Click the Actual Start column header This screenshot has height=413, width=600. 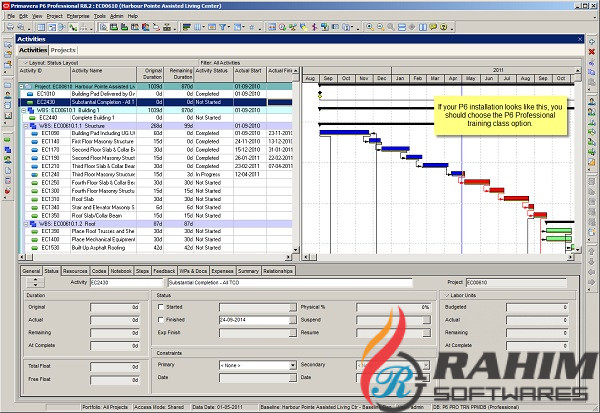coord(250,74)
